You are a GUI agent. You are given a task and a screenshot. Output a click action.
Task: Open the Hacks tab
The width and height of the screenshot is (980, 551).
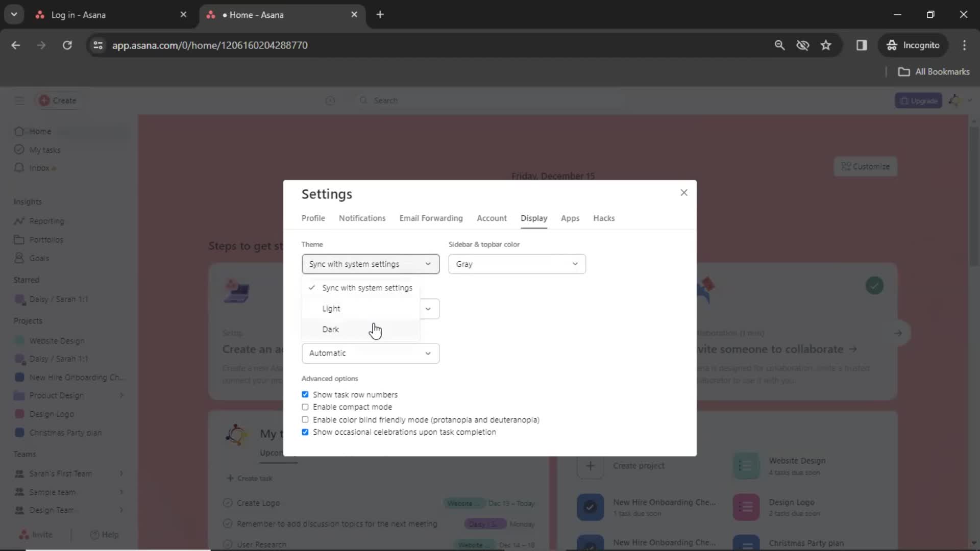pos(604,218)
